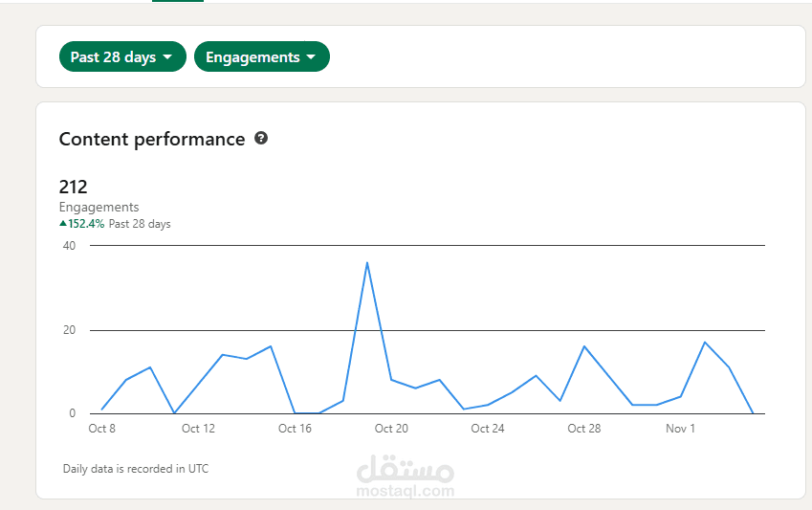Click the 40 y-axis label
Image resolution: width=812 pixels, height=510 pixels.
(69, 246)
